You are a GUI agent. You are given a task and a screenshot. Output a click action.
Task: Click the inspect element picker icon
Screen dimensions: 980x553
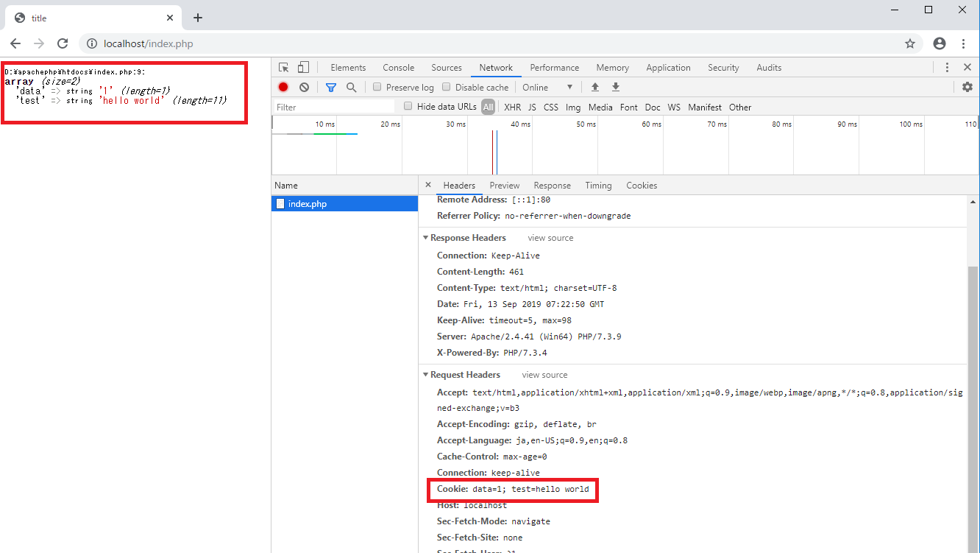coord(284,68)
